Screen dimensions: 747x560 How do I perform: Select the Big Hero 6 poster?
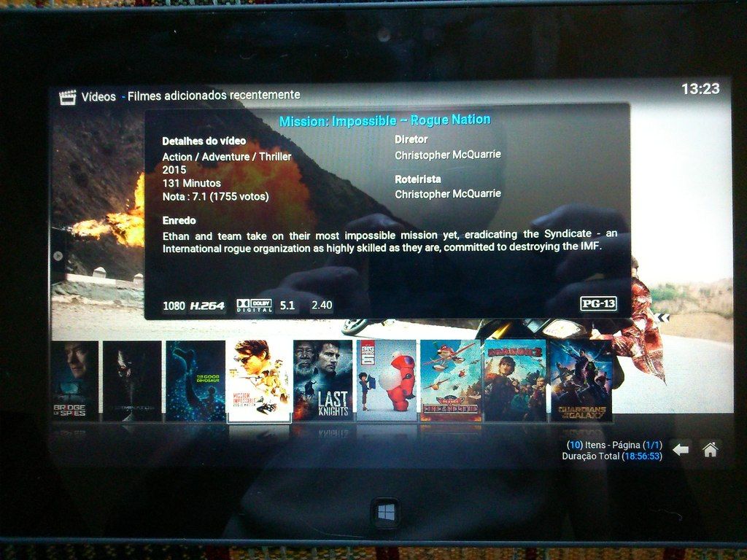click(x=387, y=381)
